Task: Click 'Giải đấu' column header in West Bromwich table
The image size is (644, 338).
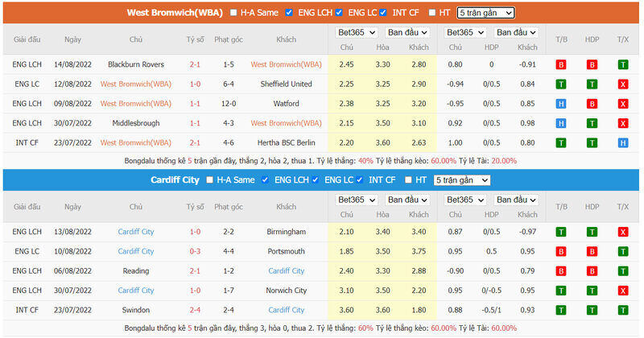Action: 27,39
